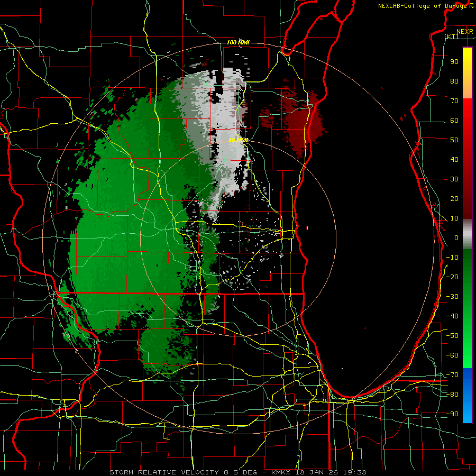
Task: Click the 0 value on the velocity scale
Action: point(456,237)
